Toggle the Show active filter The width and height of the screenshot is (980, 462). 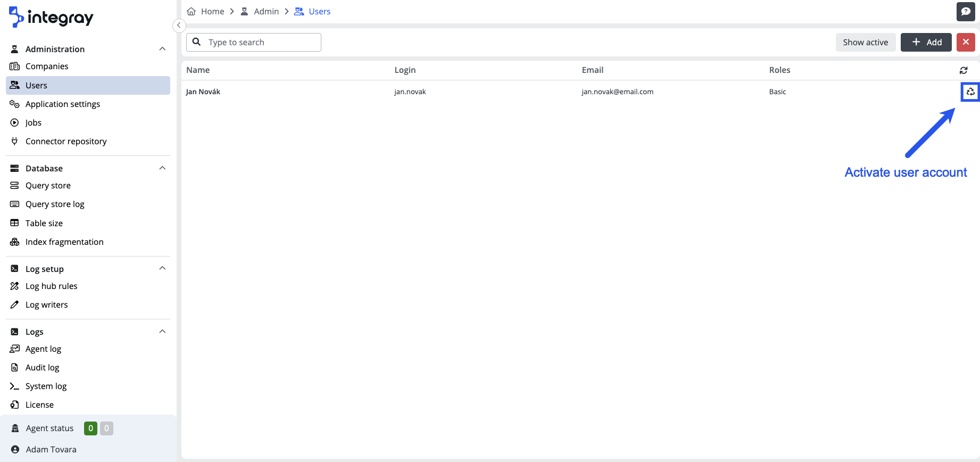pyautogui.click(x=865, y=42)
